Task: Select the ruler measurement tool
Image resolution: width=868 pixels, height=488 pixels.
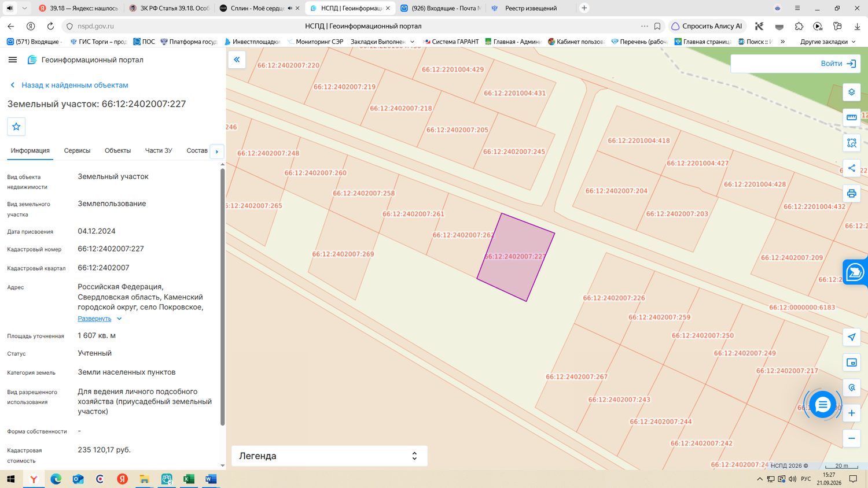Action: [851, 117]
